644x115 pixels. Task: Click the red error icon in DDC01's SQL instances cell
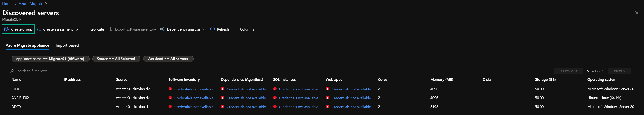pos(275,106)
